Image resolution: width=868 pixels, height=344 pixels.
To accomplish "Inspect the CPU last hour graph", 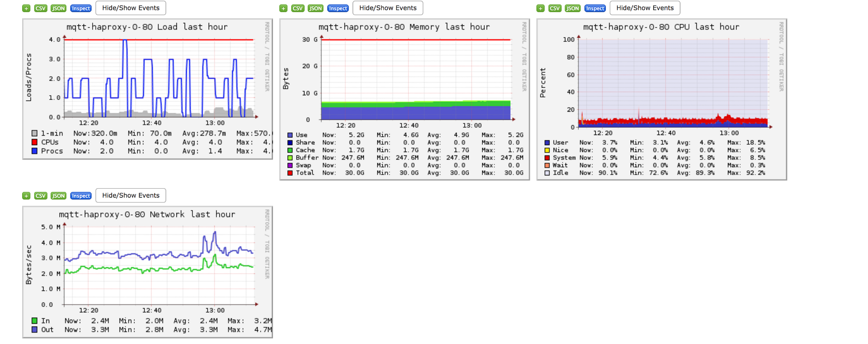I will tap(595, 8).
